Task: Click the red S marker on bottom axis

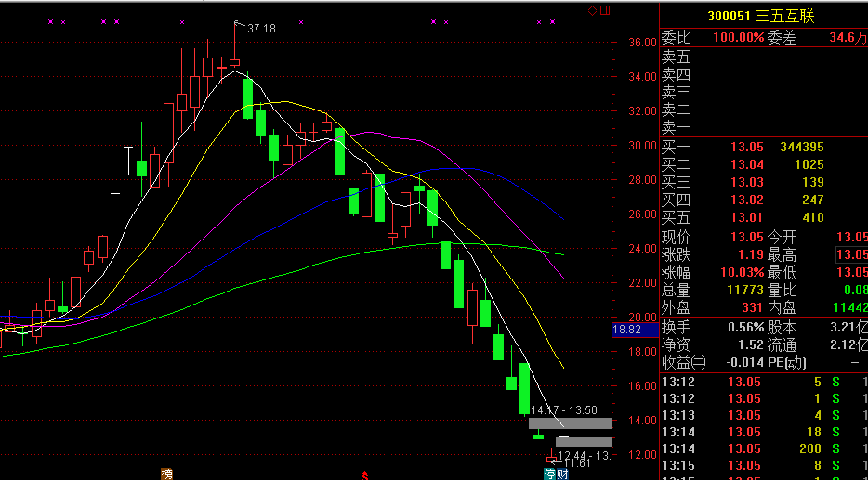Action: click(x=365, y=474)
